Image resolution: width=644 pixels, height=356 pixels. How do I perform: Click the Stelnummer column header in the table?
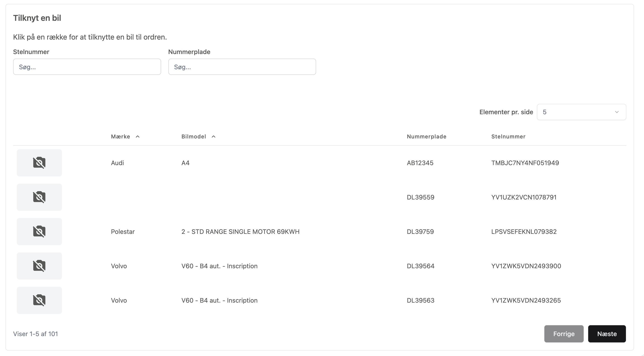pos(508,137)
